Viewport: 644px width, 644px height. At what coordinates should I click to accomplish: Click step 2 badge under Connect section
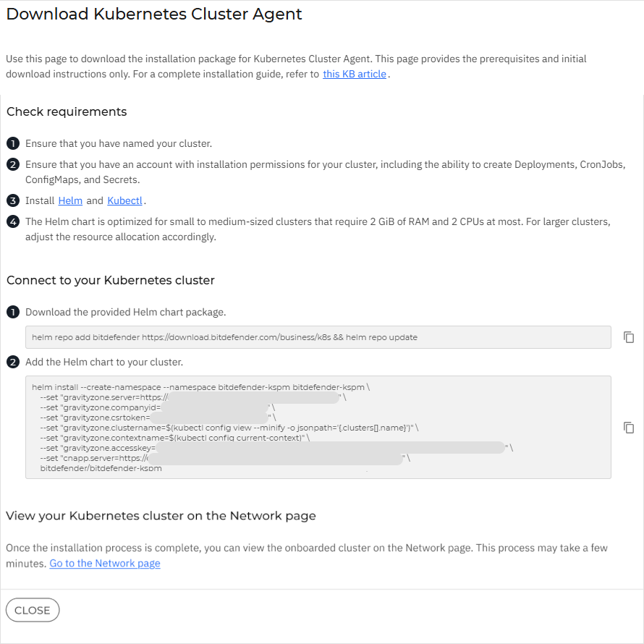[12, 363]
